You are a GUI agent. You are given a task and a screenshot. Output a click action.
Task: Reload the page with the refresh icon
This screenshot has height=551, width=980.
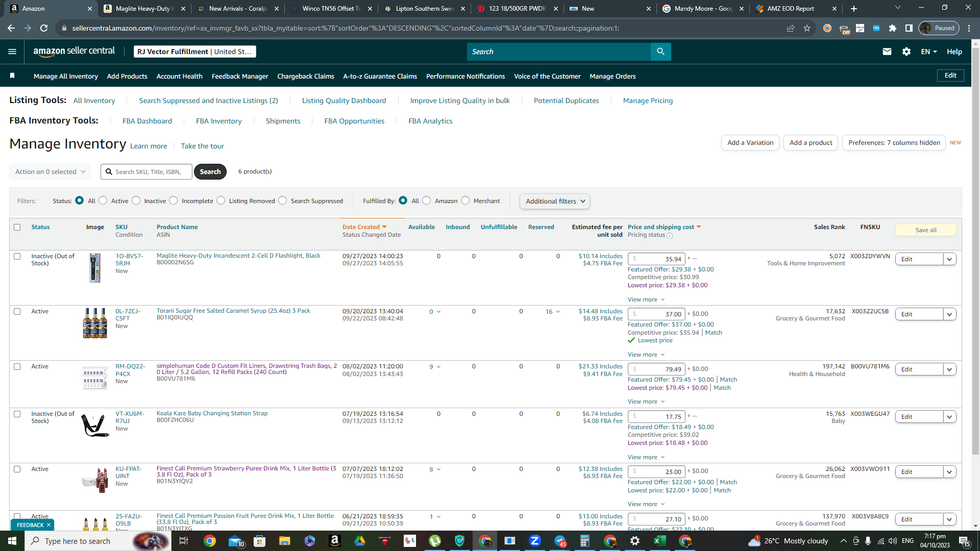pos(44,28)
